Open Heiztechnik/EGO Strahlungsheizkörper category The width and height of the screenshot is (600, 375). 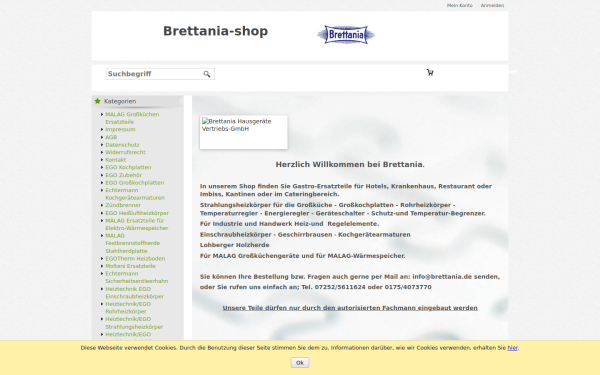tap(134, 323)
